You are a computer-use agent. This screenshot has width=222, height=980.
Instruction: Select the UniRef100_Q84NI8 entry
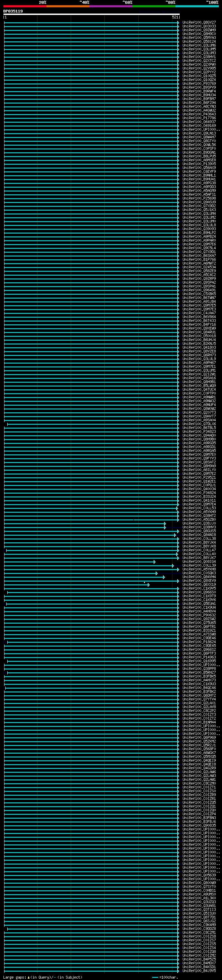[x=199, y=535]
